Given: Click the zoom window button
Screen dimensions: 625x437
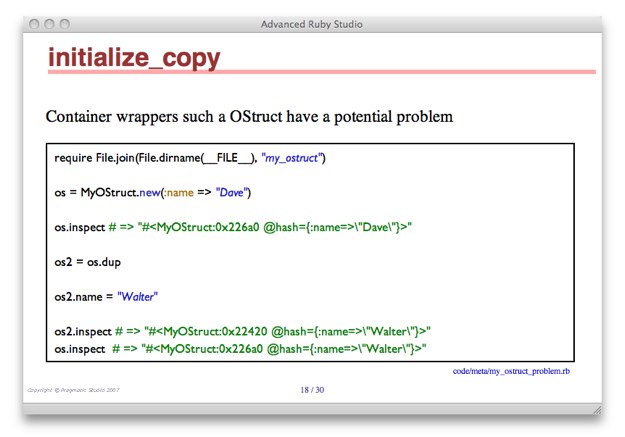Looking at the screenshot, I should pyautogui.click(x=66, y=23).
